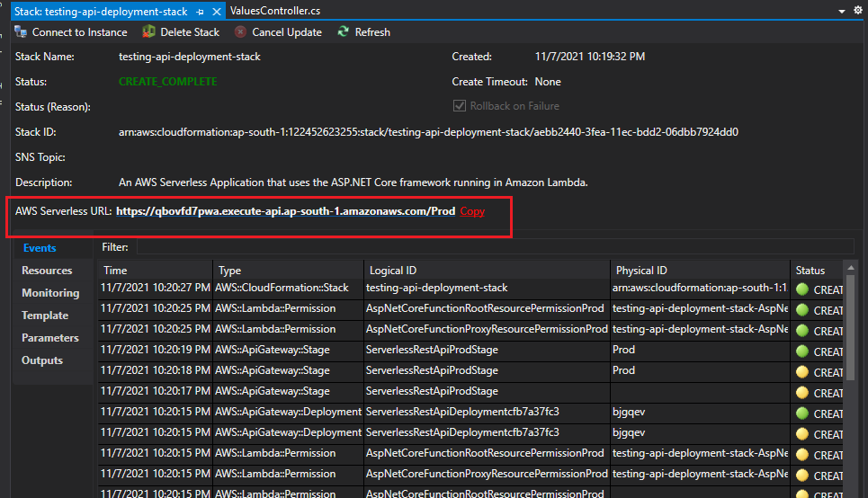
Task: Click the Copy link next to URL
Action: (x=472, y=211)
